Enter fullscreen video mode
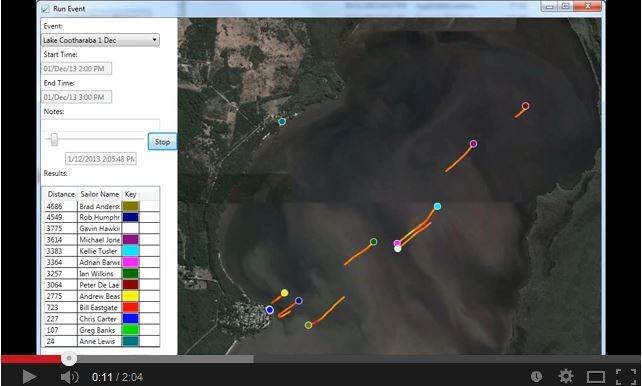This screenshot has height=386, width=642. tap(626, 377)
